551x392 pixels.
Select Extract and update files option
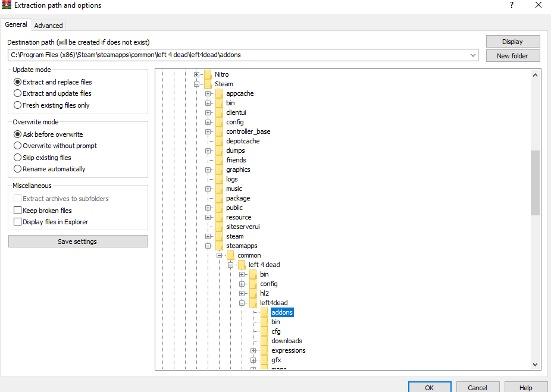(17, 93)
